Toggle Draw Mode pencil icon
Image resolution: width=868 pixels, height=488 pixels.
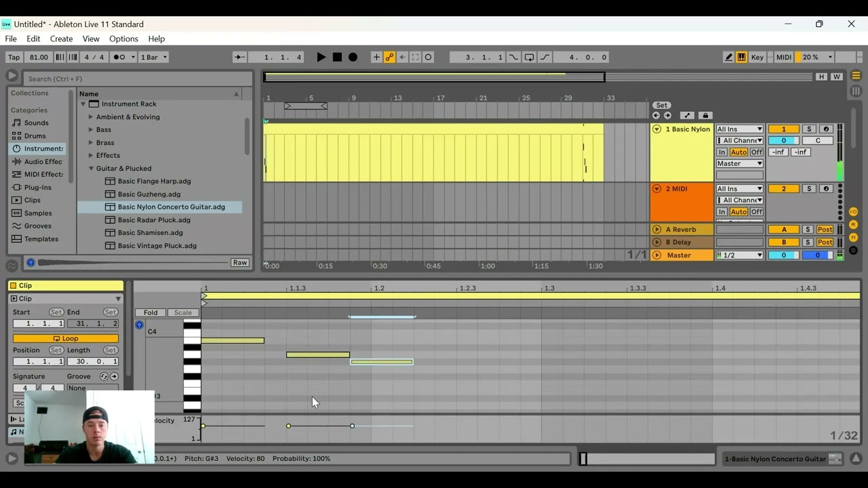729,57
